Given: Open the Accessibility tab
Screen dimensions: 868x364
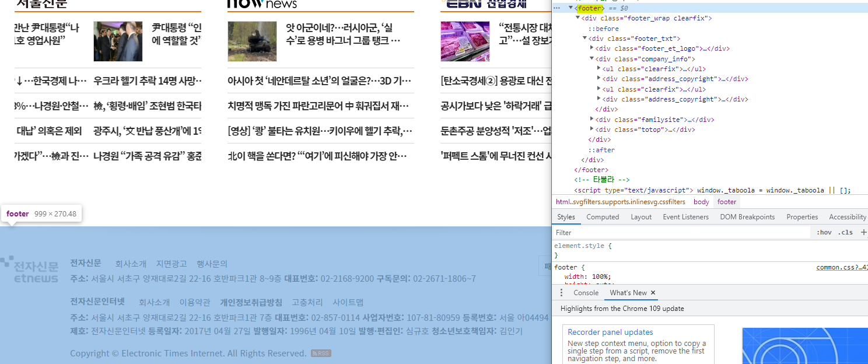Looking at the screenshot, I should 848,217.
